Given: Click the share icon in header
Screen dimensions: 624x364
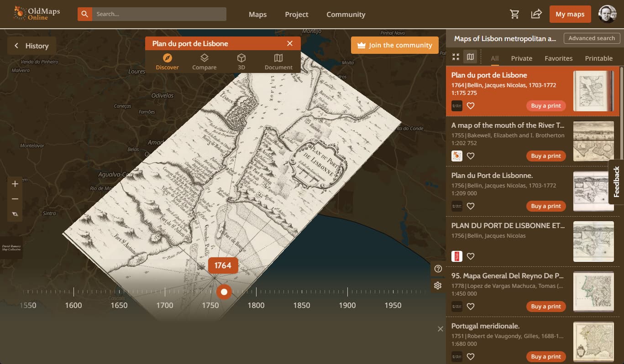Looking at the screenshot, I should pyautogui.click(x=536, y=14).
